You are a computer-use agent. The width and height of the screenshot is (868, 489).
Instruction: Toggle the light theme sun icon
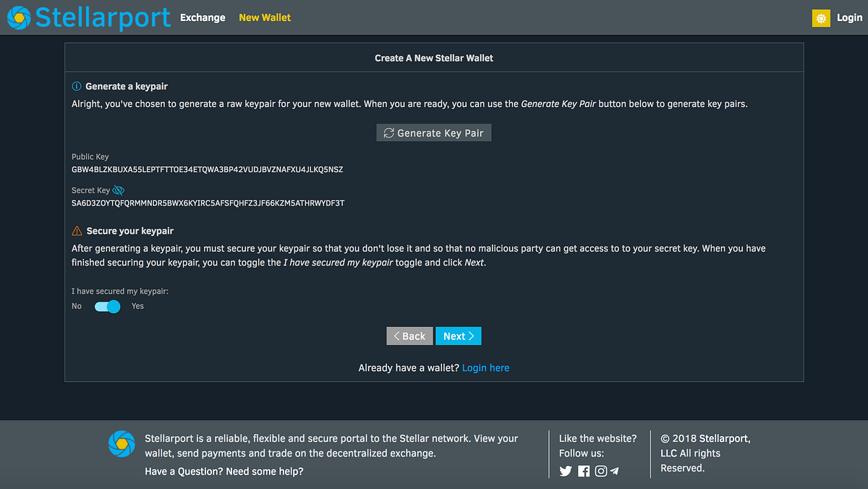click(821, 18)
